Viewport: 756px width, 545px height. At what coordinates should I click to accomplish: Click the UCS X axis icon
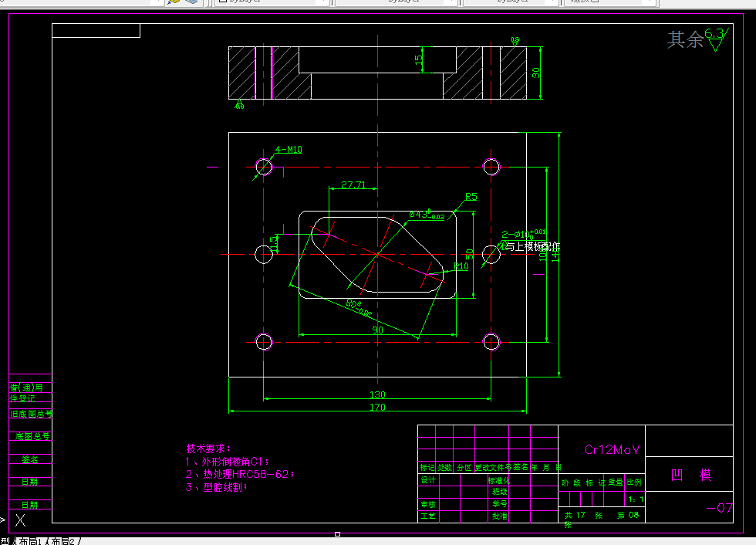click(x=20, y=520)
